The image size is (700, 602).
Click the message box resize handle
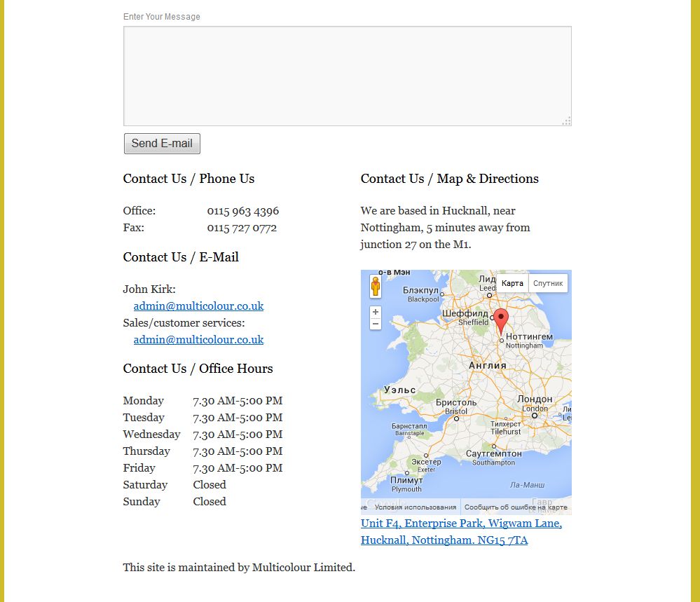pos(567,121)
